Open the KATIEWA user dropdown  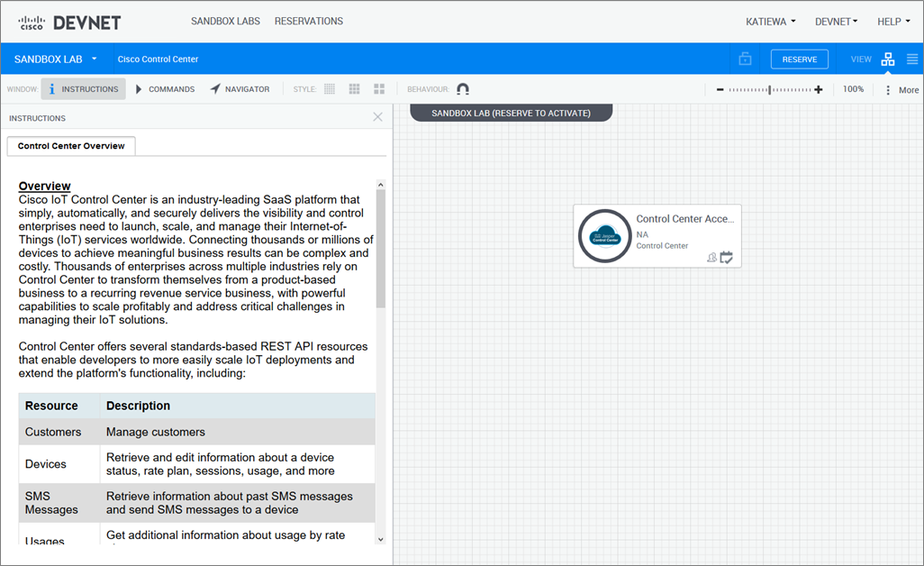770,22
